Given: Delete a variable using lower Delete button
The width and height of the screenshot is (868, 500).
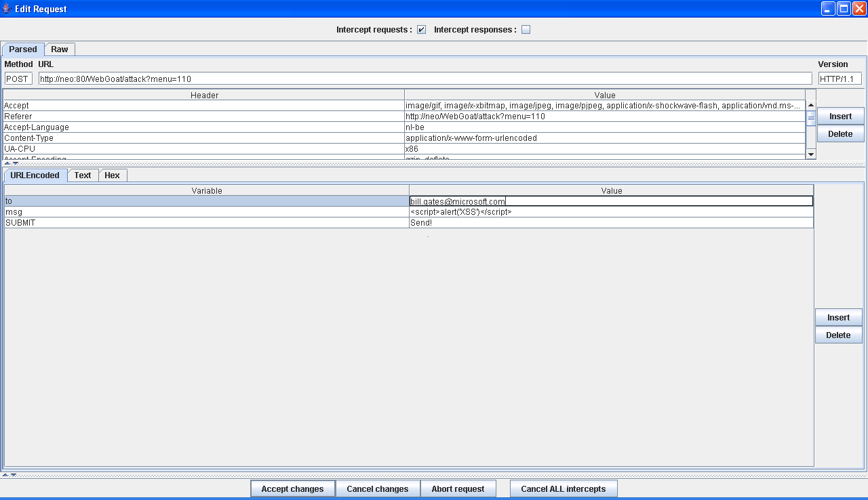Looking at the screenshot, I should tap(838, 335).
